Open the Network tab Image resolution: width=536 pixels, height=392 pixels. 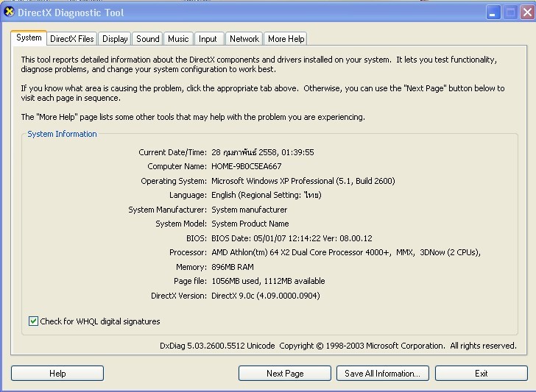[x=244, y=39]
